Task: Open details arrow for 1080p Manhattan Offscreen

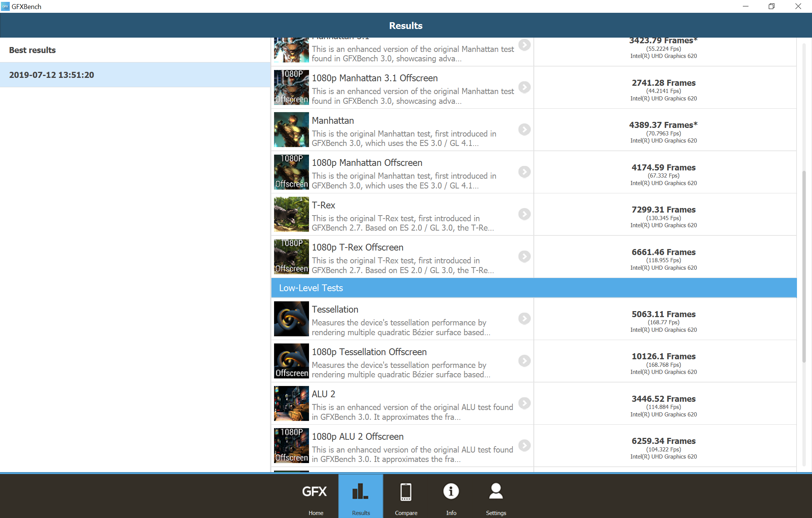Action: point(524,172)
